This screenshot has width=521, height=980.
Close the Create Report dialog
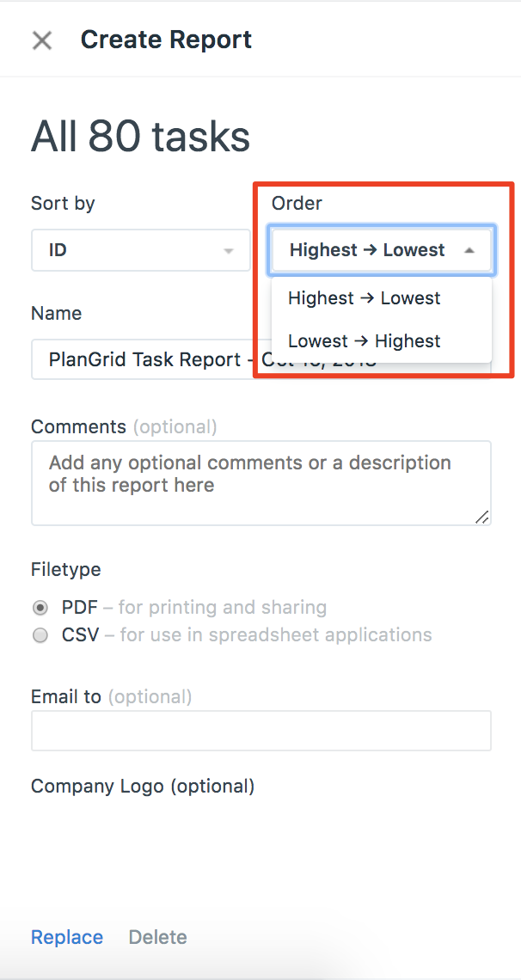click(41, 40)
